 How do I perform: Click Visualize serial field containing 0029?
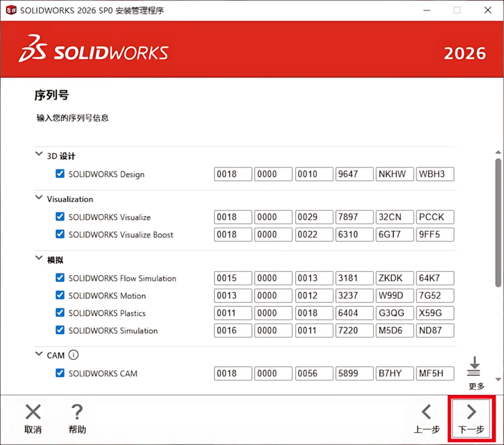[314, 217]
